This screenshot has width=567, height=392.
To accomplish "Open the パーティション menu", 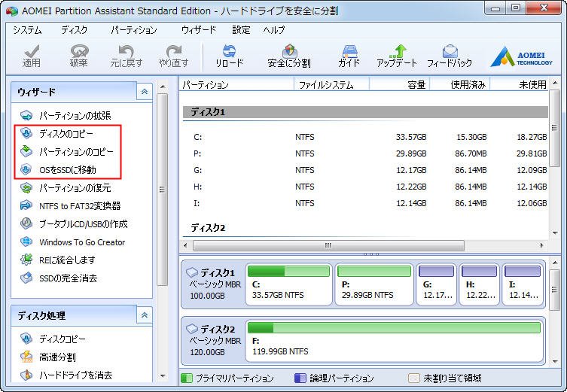I will coord(134,30).
